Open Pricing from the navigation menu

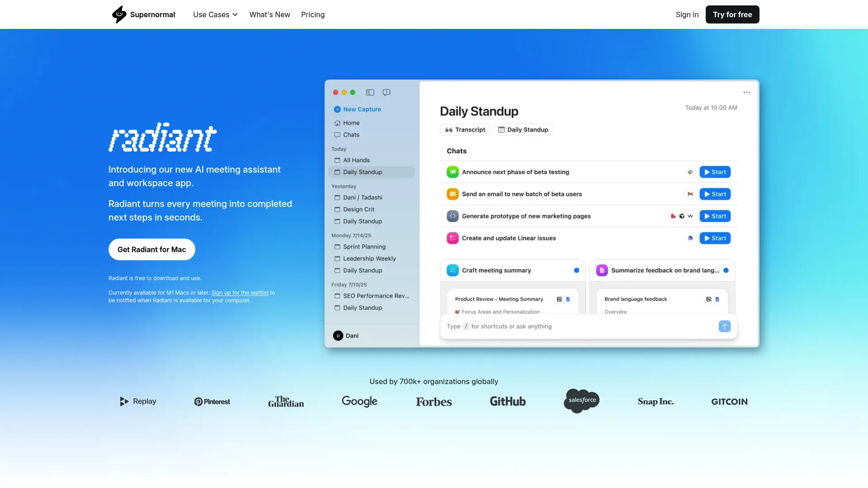point(313,14)
